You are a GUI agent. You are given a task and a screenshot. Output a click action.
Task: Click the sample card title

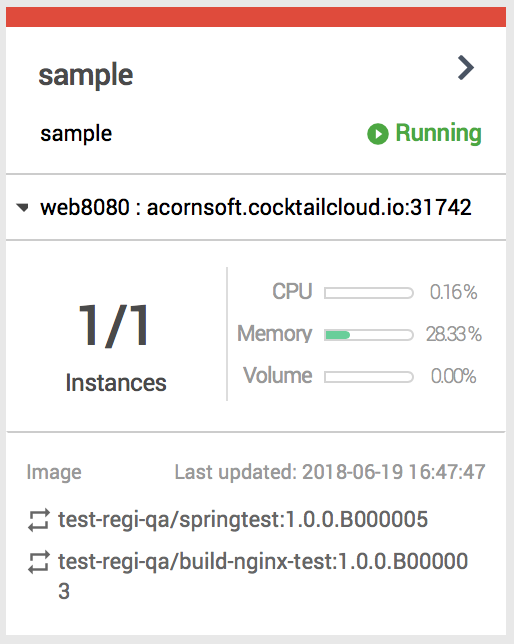click(85, 75)
